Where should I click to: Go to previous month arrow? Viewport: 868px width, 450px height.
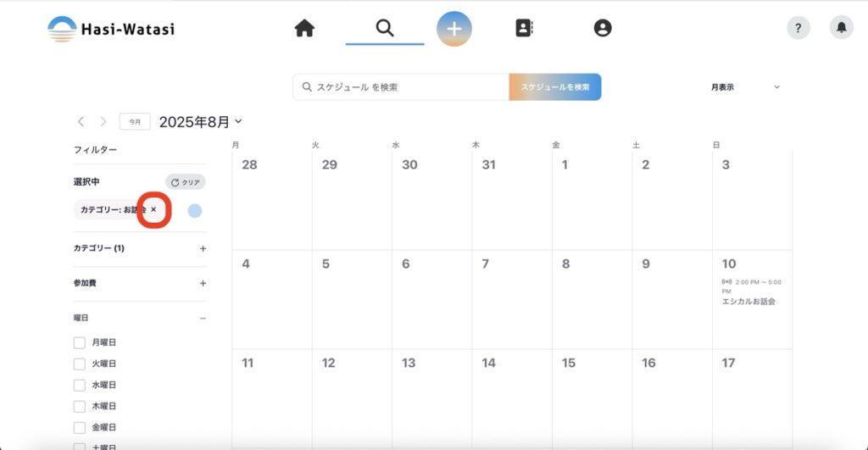click(x=81, y=122)
